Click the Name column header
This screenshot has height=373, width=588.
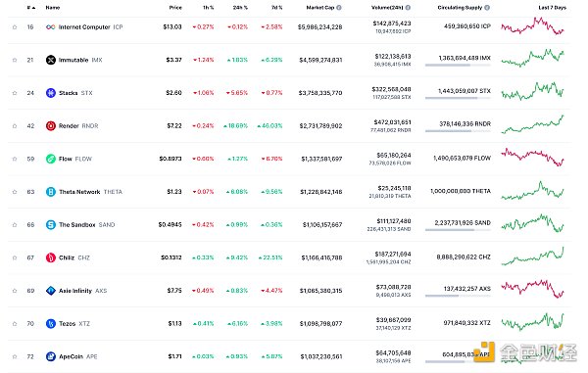tap(53, 8)
